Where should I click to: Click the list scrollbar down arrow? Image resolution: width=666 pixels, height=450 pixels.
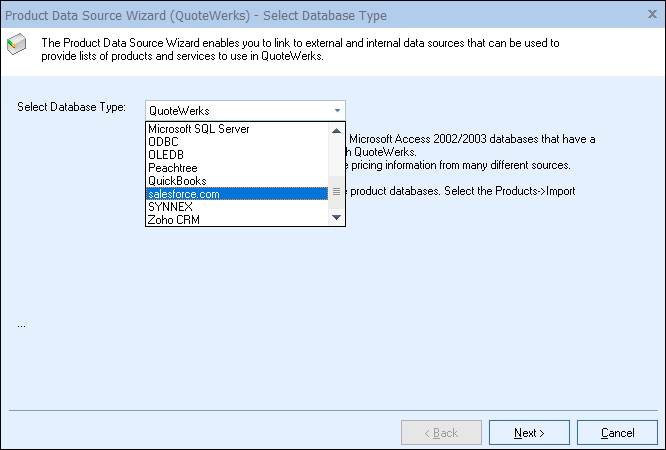tap(336, 218)
